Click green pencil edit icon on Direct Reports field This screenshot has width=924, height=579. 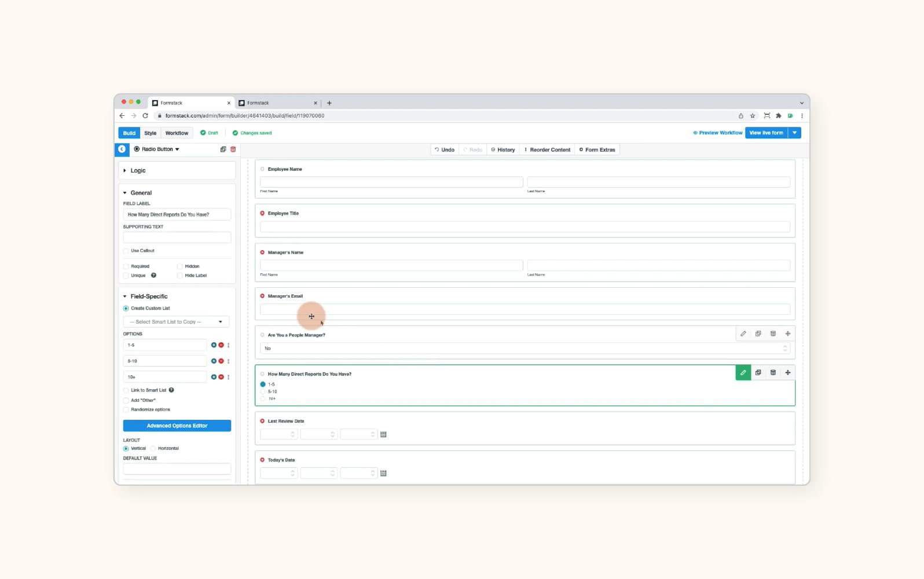743,373
